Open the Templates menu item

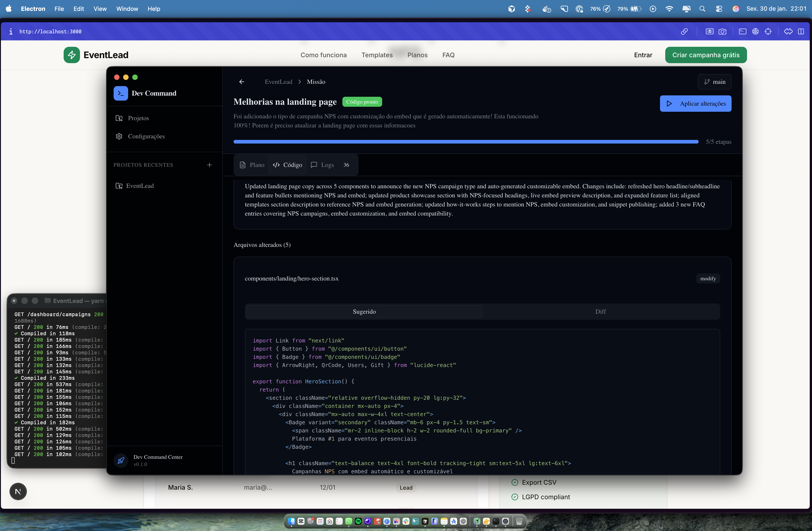(x=377, y=55)
